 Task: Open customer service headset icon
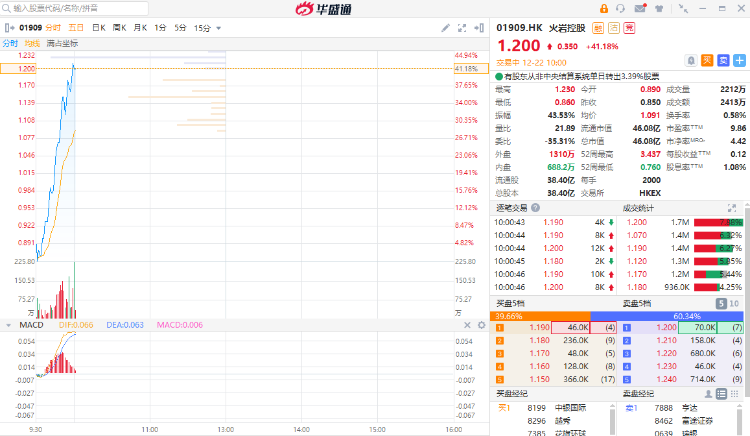(x=621, y=8)
